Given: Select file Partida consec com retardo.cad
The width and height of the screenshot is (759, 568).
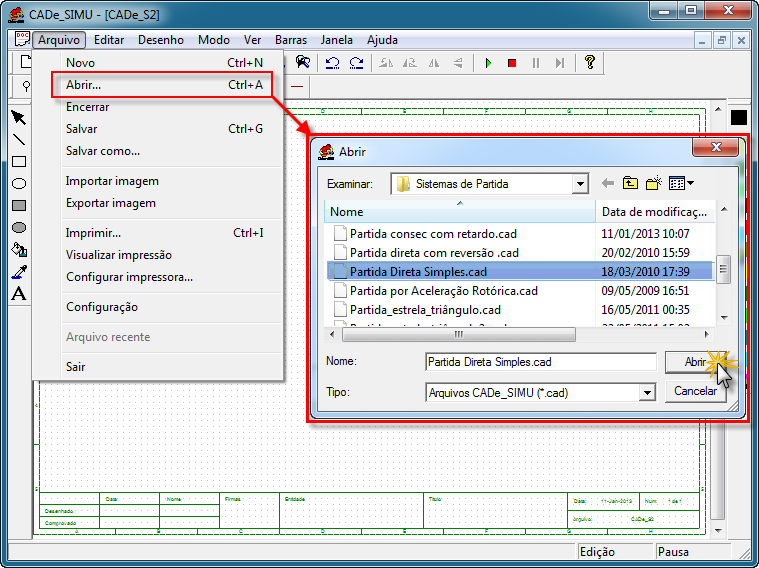Looking at the screenshot, I should click(x=433, y=234).
